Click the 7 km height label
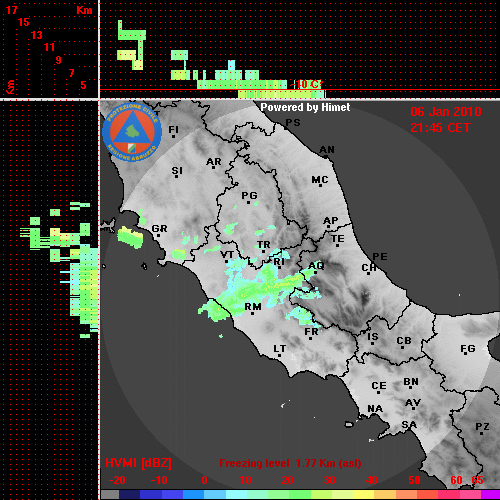 tap(71, 73)
